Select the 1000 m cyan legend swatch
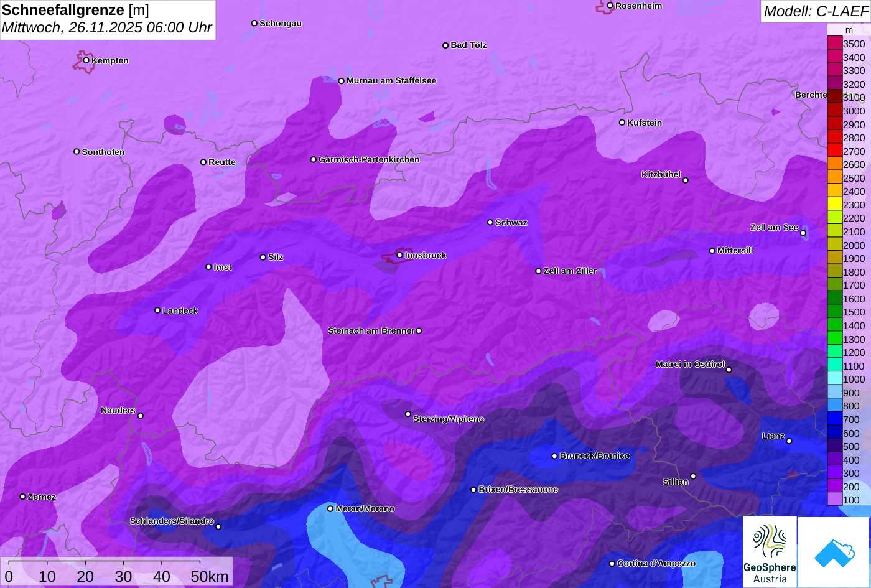The height and width of the screenshot is (588, 871). pyautogui.click(x=834, y=379)
